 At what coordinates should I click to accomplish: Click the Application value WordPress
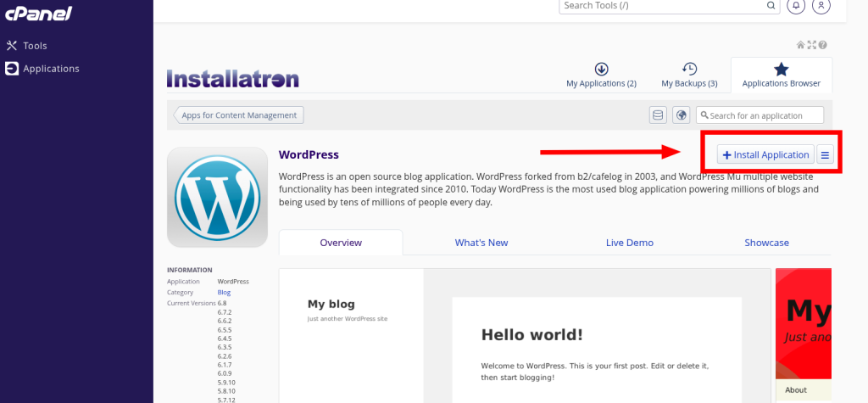233,282
